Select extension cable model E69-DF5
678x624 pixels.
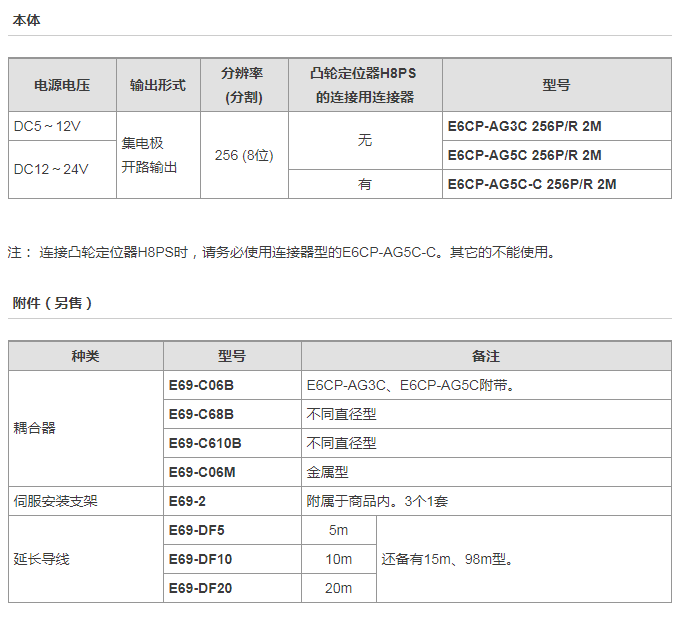(196, 530)
